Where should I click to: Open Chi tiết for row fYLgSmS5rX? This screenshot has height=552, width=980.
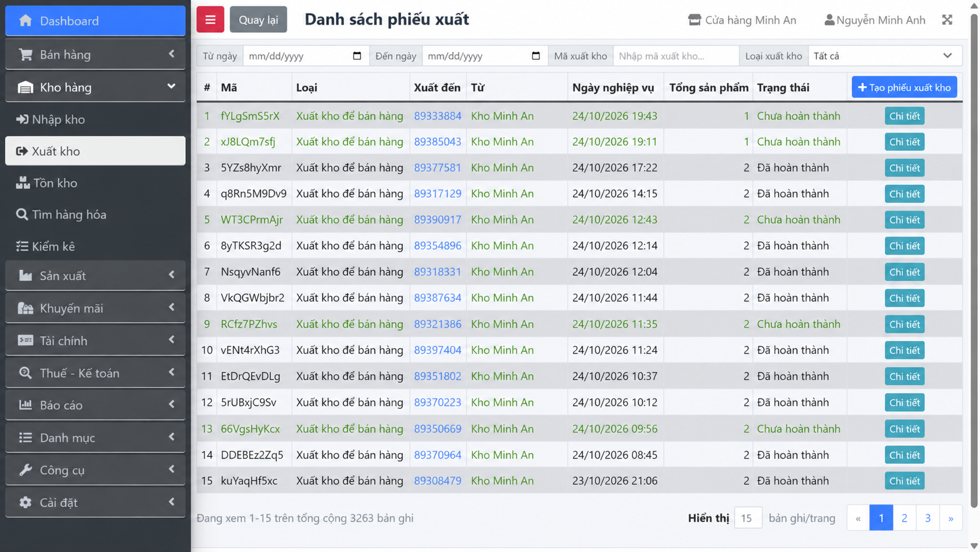click(904, 116)
